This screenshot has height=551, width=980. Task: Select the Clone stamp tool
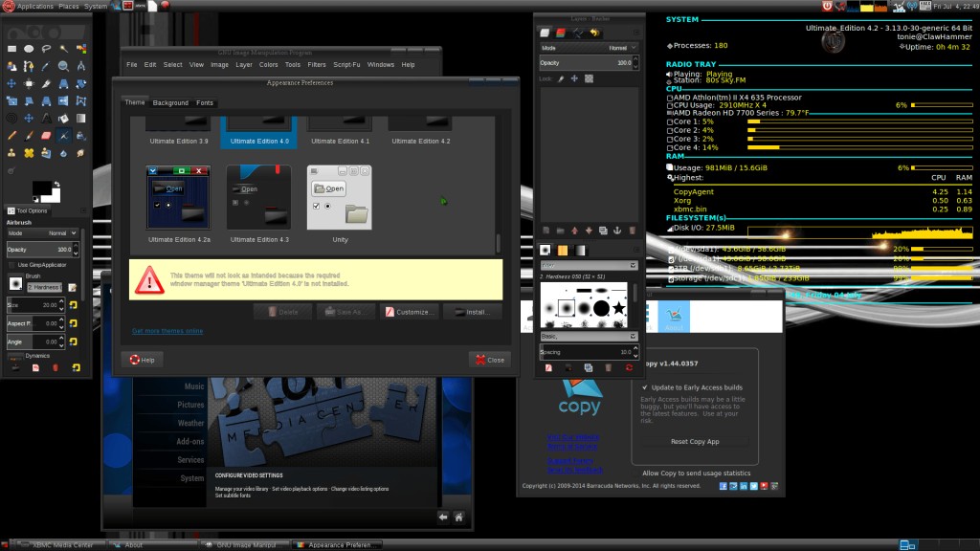click(x=11, y=153)
